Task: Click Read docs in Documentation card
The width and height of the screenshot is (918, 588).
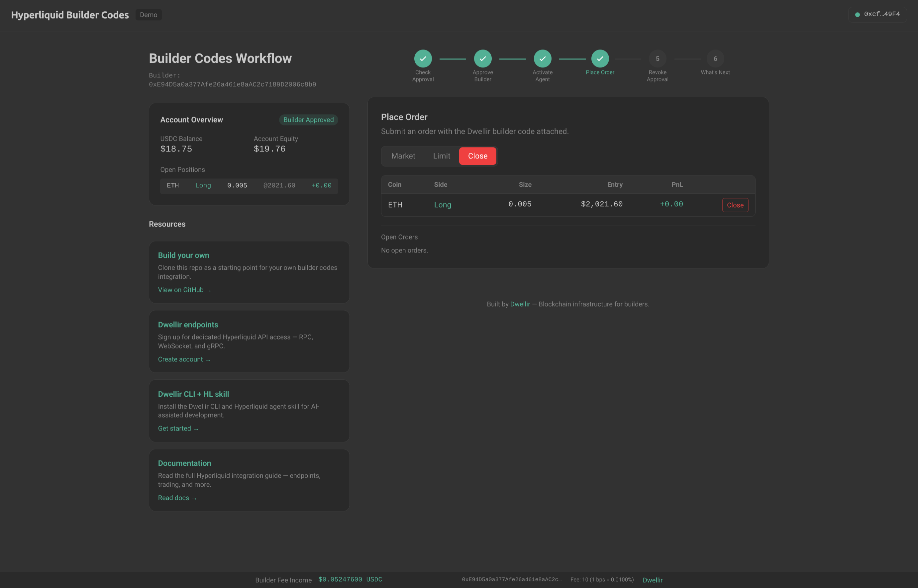Action: (177, 498)
